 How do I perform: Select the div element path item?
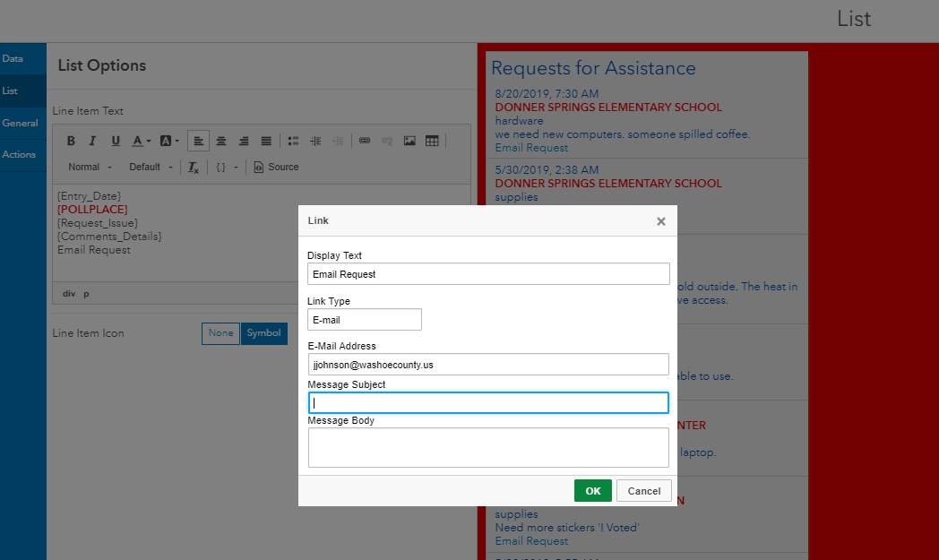tap(69, 294)
